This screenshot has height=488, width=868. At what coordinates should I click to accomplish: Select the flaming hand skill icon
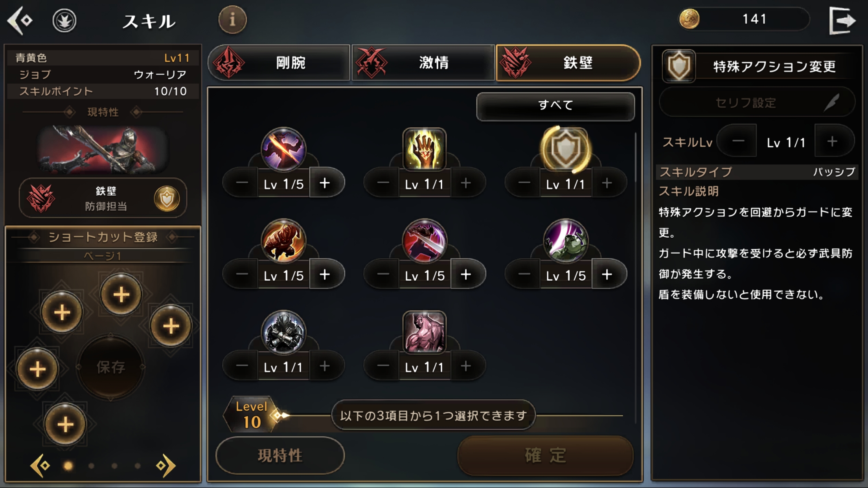tap(424, 149)
